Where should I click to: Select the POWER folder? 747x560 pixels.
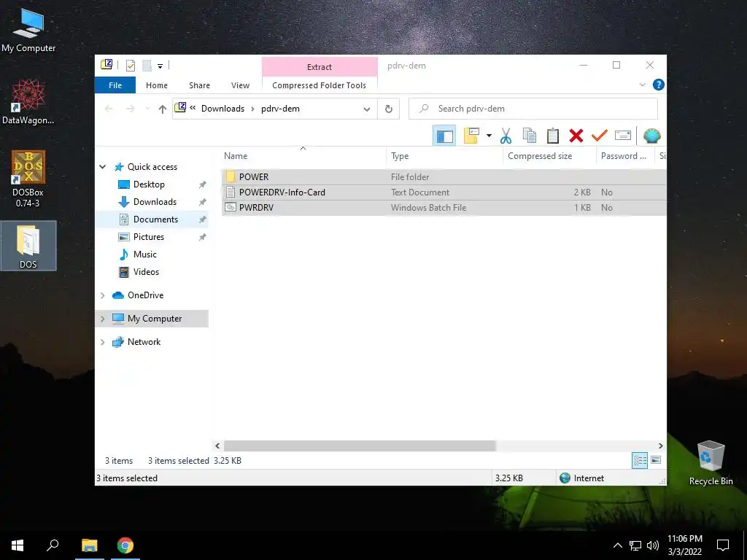(444, 176)
